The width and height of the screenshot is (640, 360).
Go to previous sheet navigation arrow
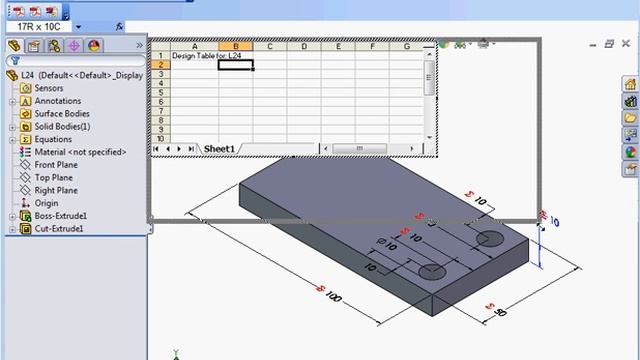click(x=168, y=149)
